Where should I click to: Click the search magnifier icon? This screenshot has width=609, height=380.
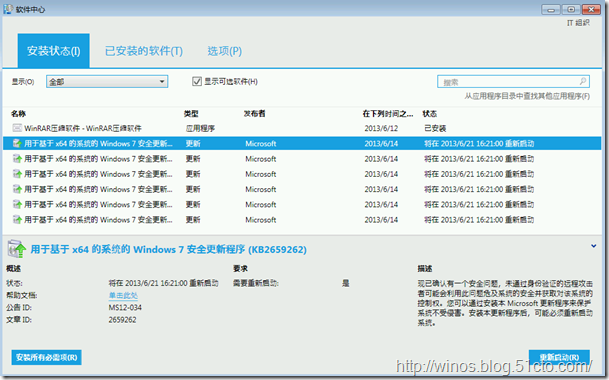point(583,81)
